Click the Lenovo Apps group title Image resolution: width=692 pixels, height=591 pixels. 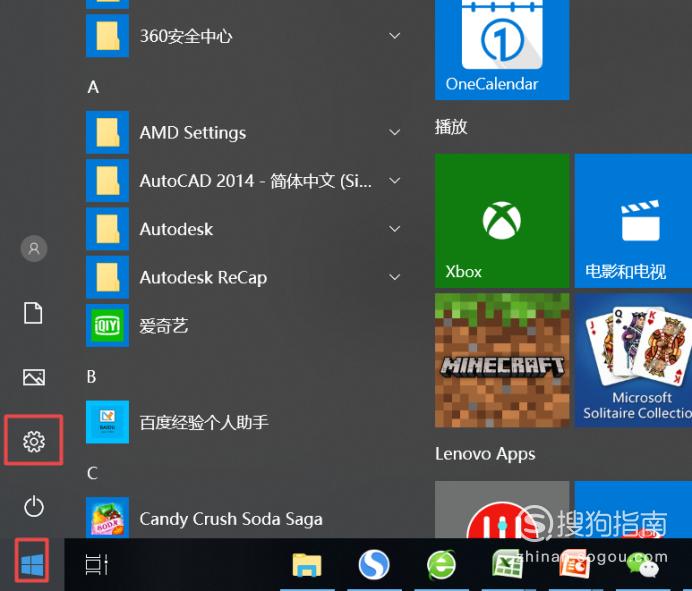(485, 454)
